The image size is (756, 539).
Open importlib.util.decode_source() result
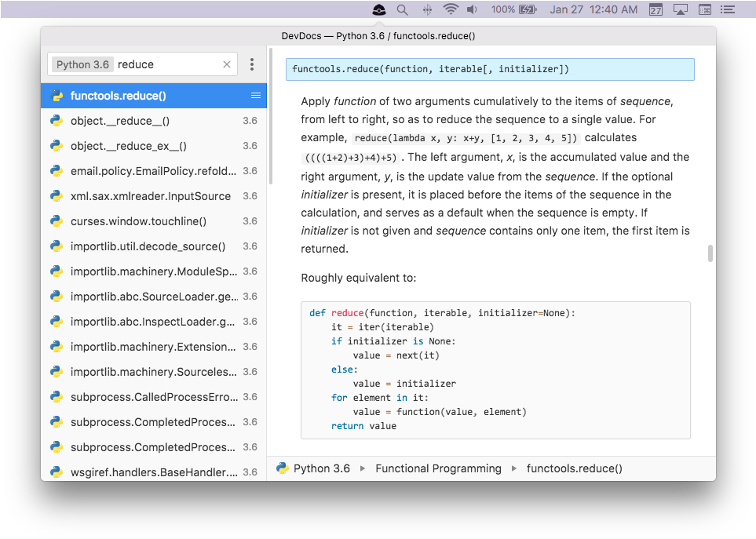coord(153,246)
